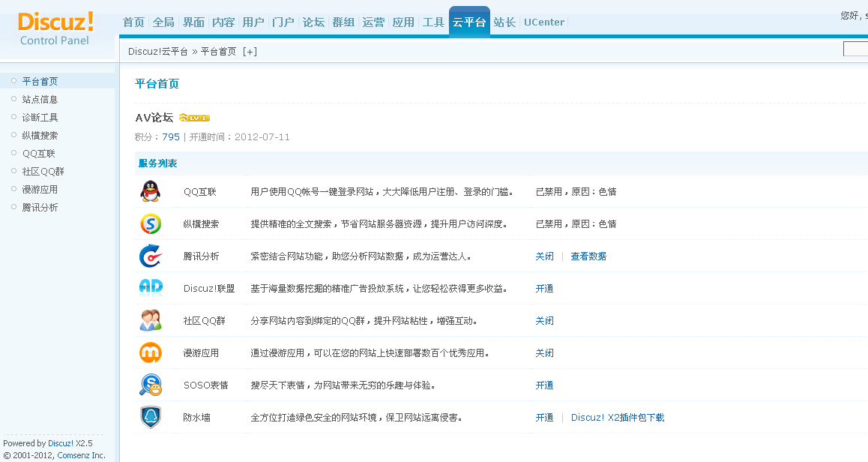The width and height of the screenshot is (868, 462).
Task: Click the AV论坛 site name
Action: 154,118
